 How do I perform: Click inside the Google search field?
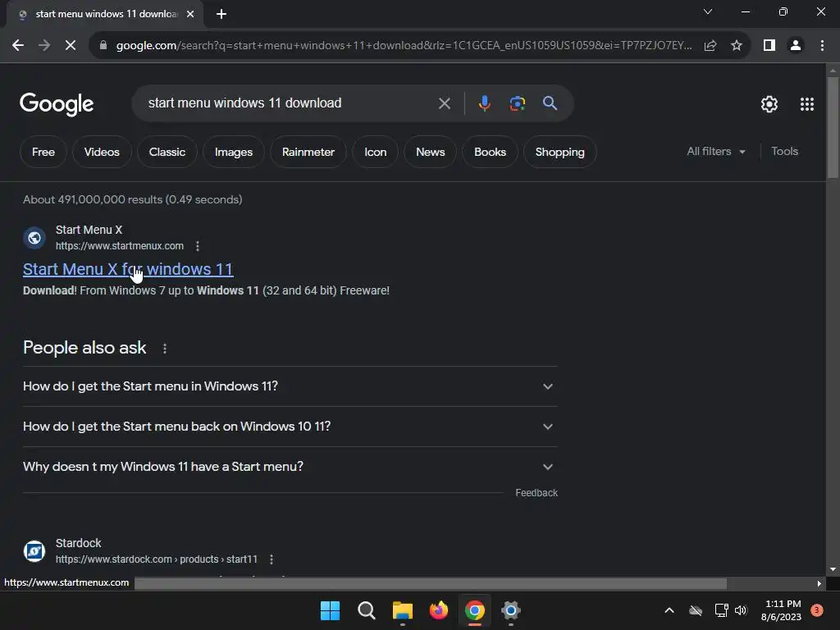pos(290,103)
